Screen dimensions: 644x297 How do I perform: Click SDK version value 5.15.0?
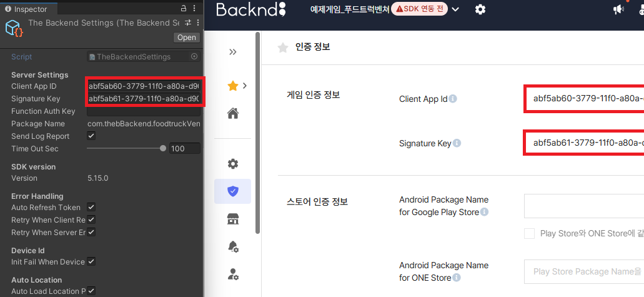(97, 178)
